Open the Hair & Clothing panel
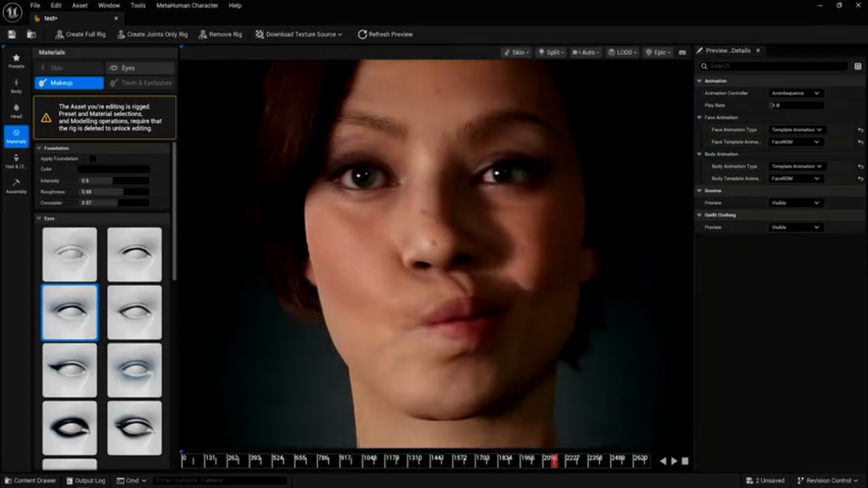Screen dimensions: 868x488 (16, 162)
